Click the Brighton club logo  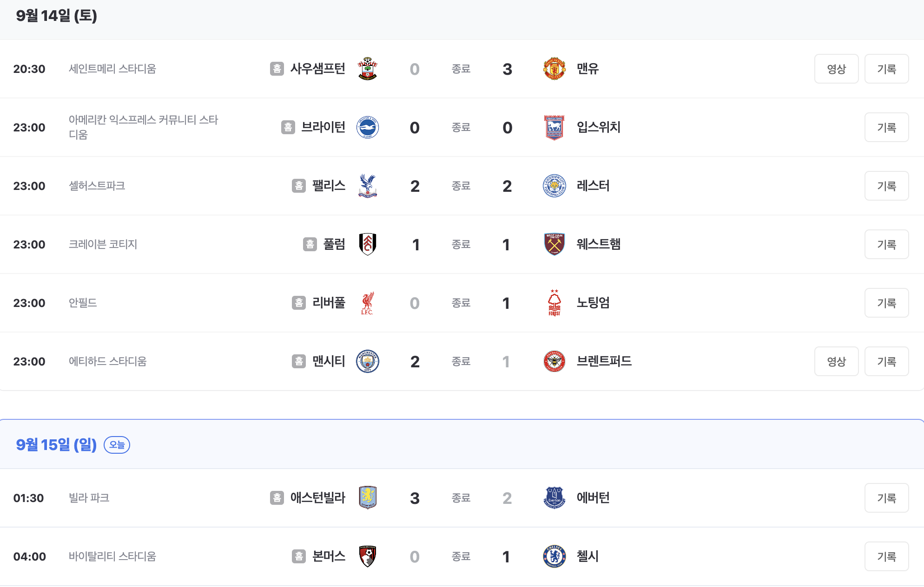click(x=368, y=127)
